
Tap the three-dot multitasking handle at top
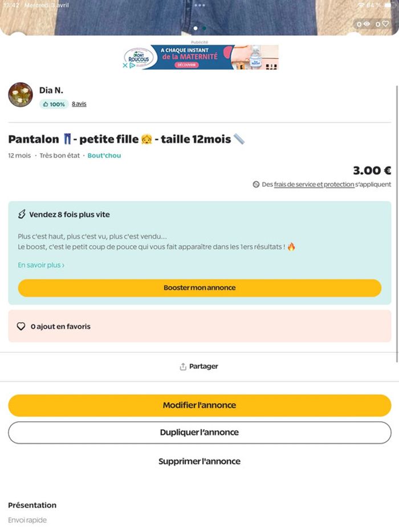(x=199, y=5)
